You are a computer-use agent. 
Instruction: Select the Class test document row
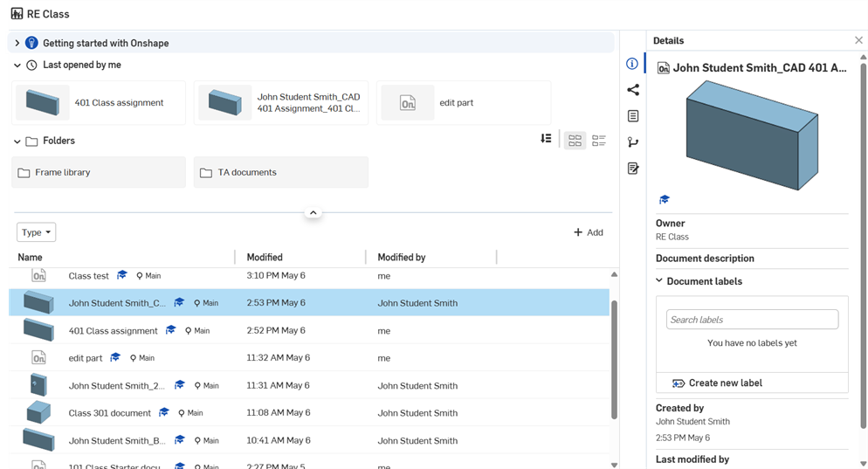(309, 275)
